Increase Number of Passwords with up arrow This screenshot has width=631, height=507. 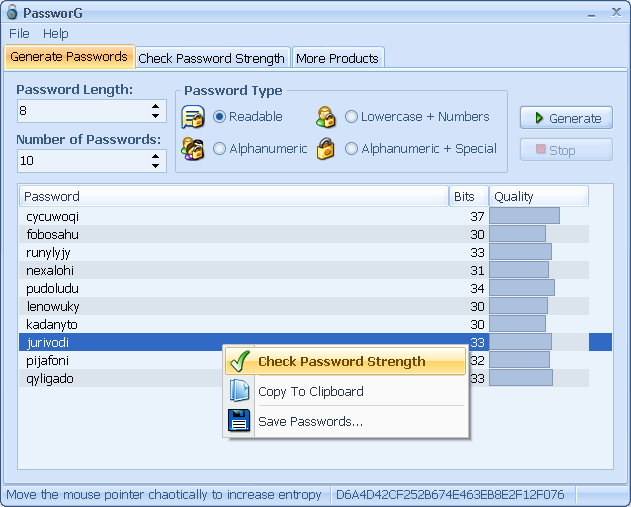pyautogui.click(x=155, y=156)
